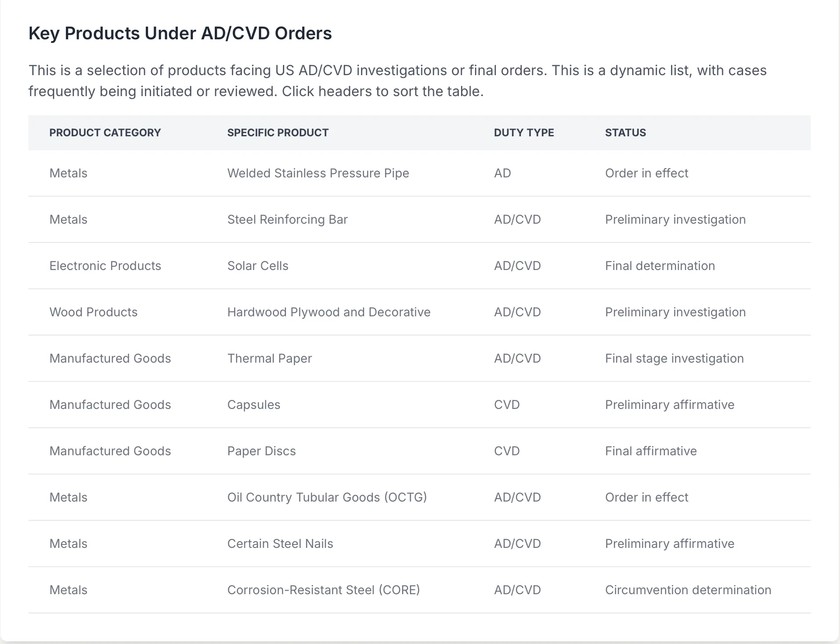Sort by the Duty Type column header
The width and height of the screenshot is (840, 644).
click(x=524, y=133)
